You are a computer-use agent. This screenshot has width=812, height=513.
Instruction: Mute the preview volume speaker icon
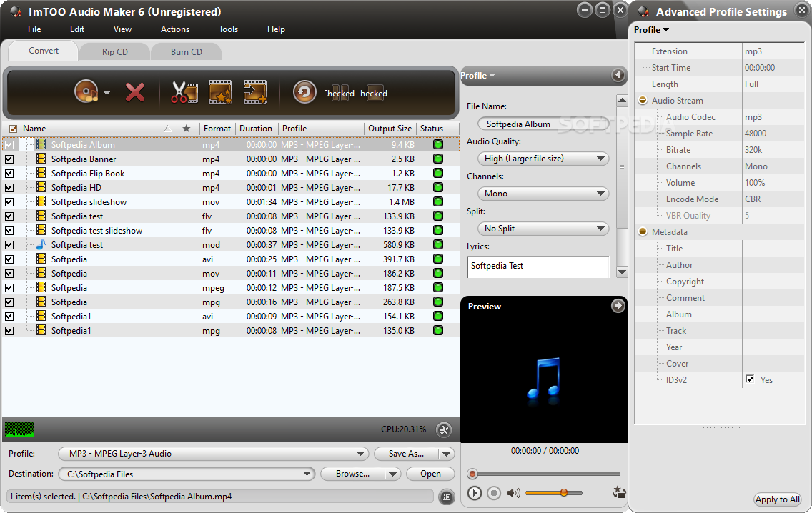(x=513, y=493)
